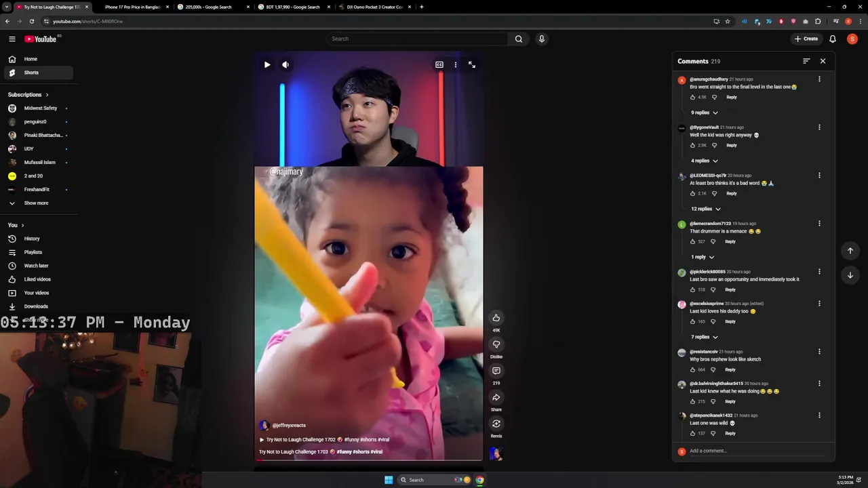Viewport: 868px width, 488px height.
Task: Share this Short
Action: click(496, 397)
